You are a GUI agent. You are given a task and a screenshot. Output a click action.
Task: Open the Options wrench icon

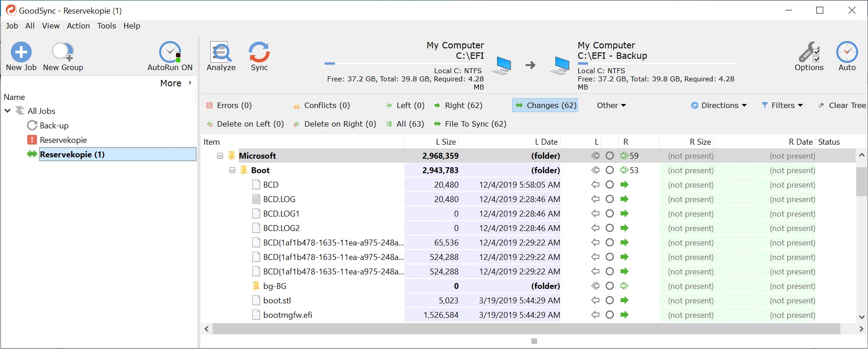coord(809,52)
